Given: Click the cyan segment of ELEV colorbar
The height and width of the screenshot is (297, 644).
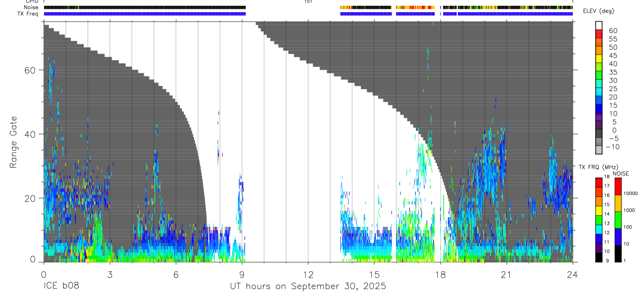Looking at the screenshot, I should [x=599, y=92].
